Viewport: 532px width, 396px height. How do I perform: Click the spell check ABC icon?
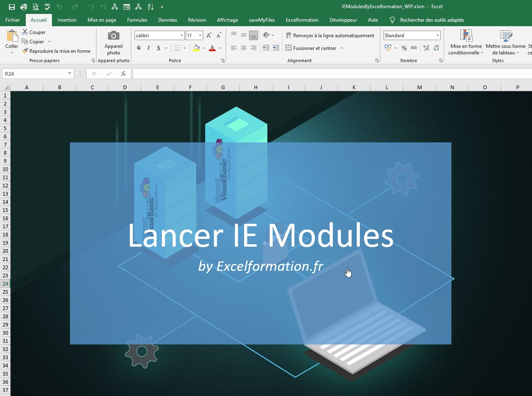tap(47, 7)
